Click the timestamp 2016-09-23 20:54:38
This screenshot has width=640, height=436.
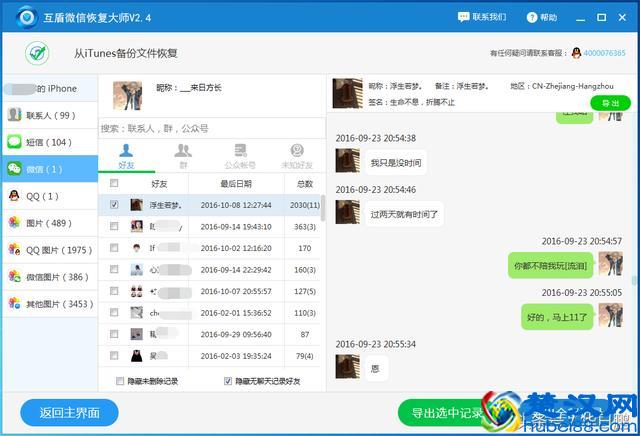[x=376, y=138]
